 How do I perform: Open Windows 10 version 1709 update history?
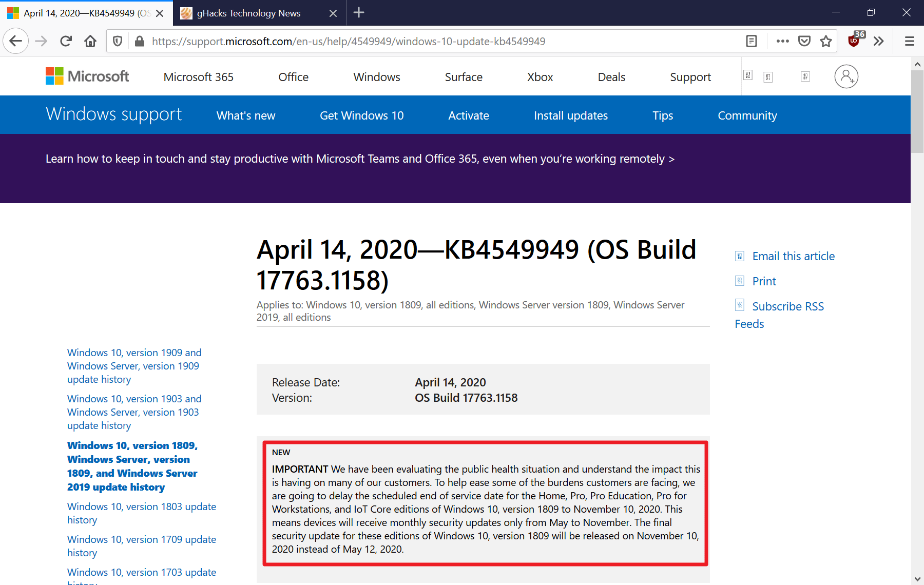[142, 546]
